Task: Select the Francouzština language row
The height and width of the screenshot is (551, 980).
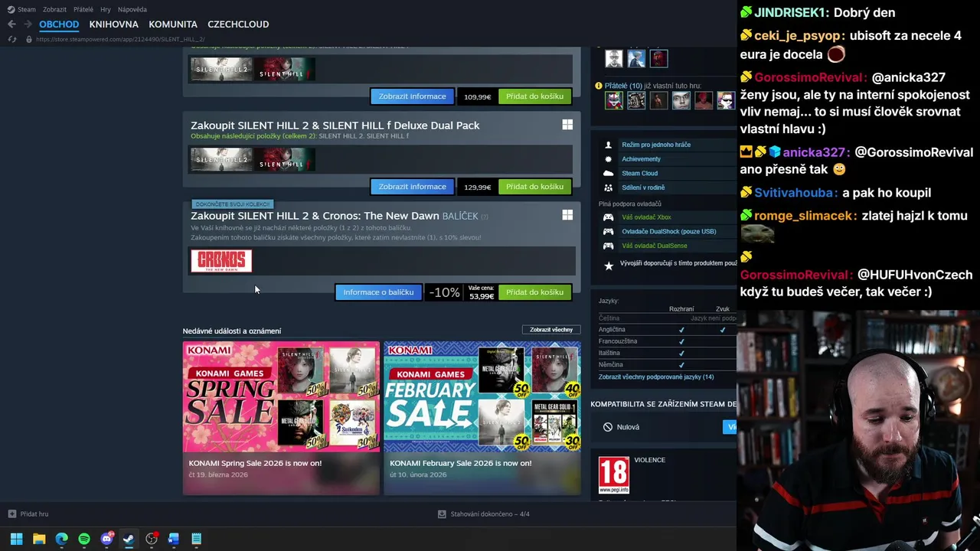Action: point(667,341)
